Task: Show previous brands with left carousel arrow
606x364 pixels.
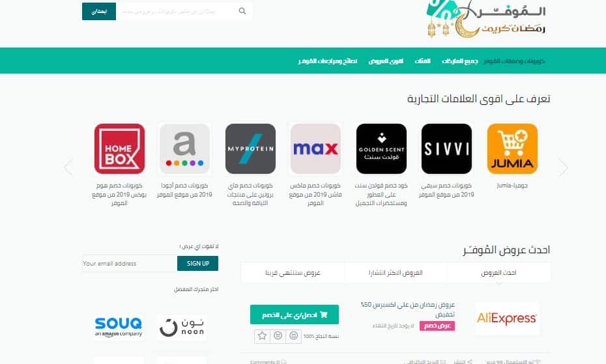Action: tap(68, 168)
